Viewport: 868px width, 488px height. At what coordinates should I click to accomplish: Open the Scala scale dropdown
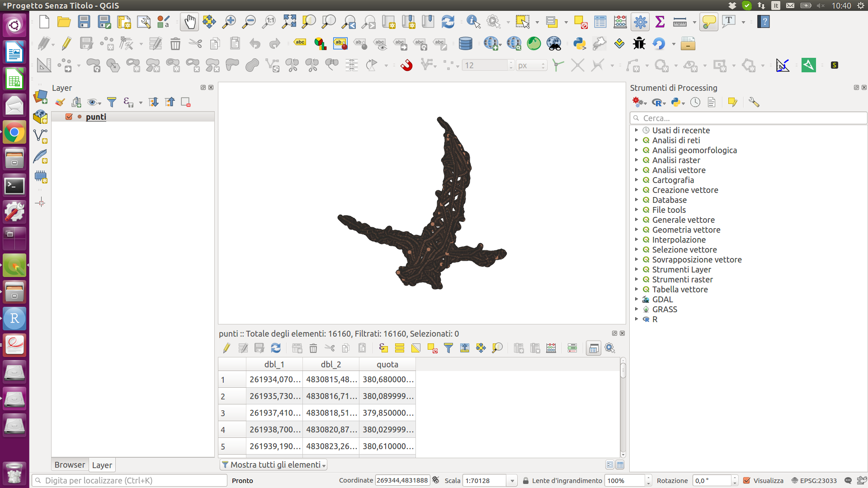[512, 480]
